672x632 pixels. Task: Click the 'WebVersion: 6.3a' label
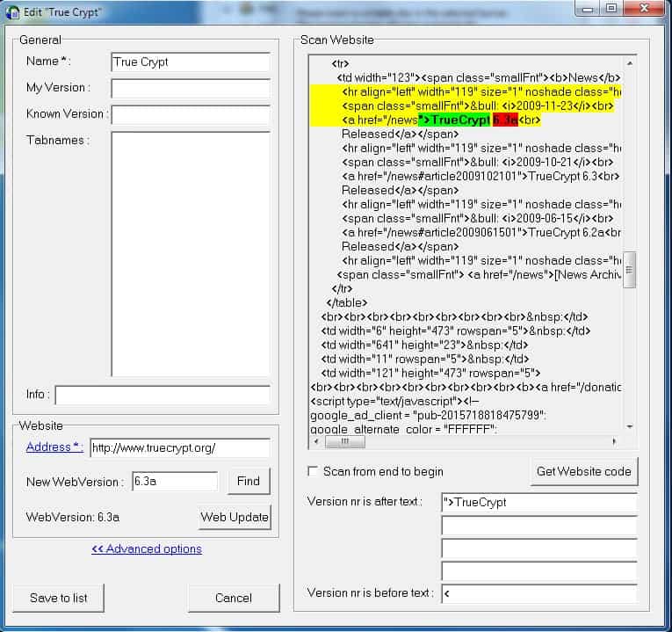(72, 517)
